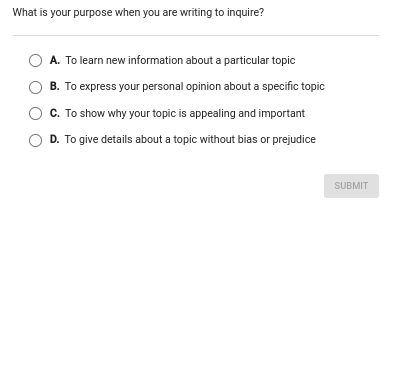Screen dimensions: 407x366
Task: Click the bold letter 'D.' label
Action: coord(55,139)
